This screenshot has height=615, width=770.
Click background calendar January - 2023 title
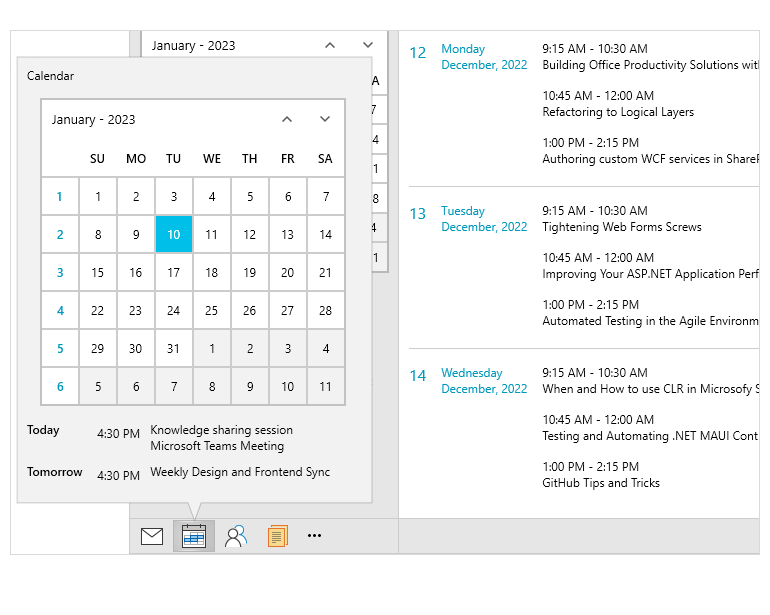[193, 46]
